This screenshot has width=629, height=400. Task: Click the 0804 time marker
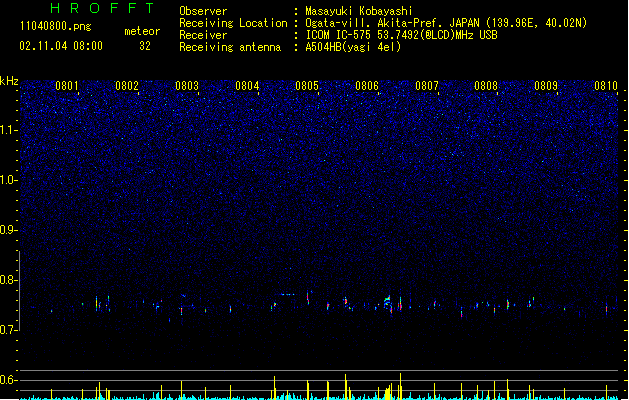coord(247,86)
